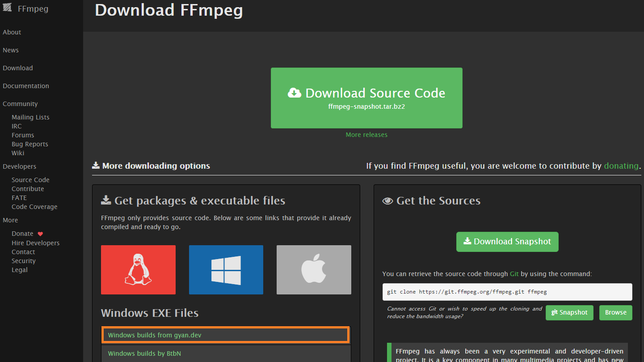Click Download Snapshot button
644x362 pixels.
pos(507,242)
